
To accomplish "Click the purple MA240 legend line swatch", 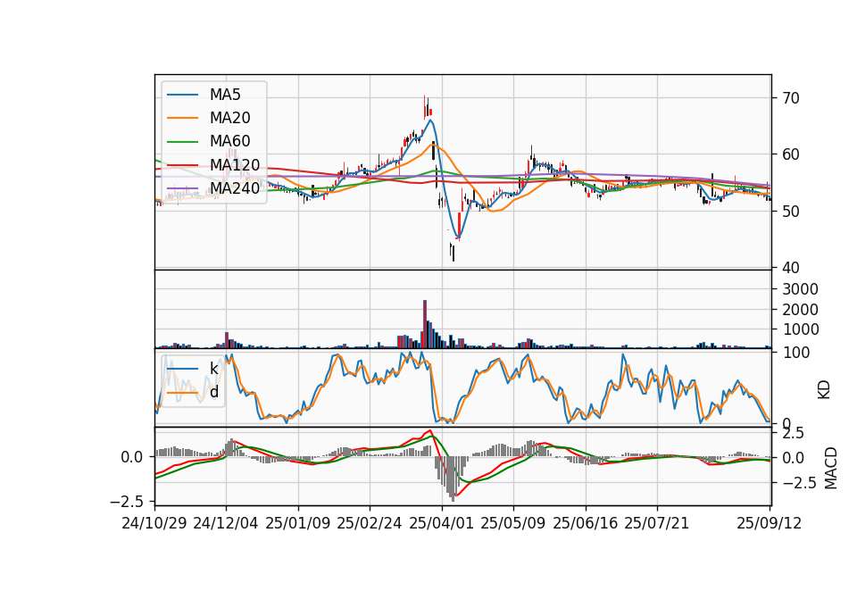I will point(182,188).
